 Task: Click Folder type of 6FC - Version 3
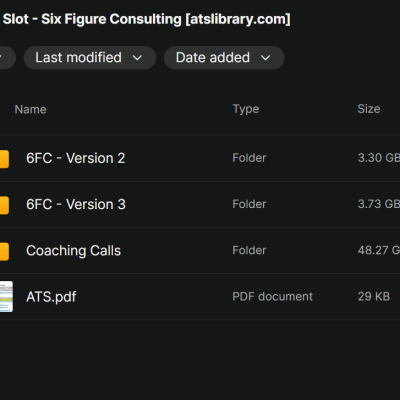[x=249, y=204]
